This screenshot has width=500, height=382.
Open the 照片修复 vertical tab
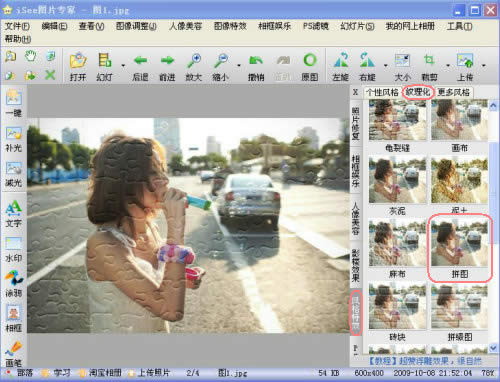click(356, 123)
